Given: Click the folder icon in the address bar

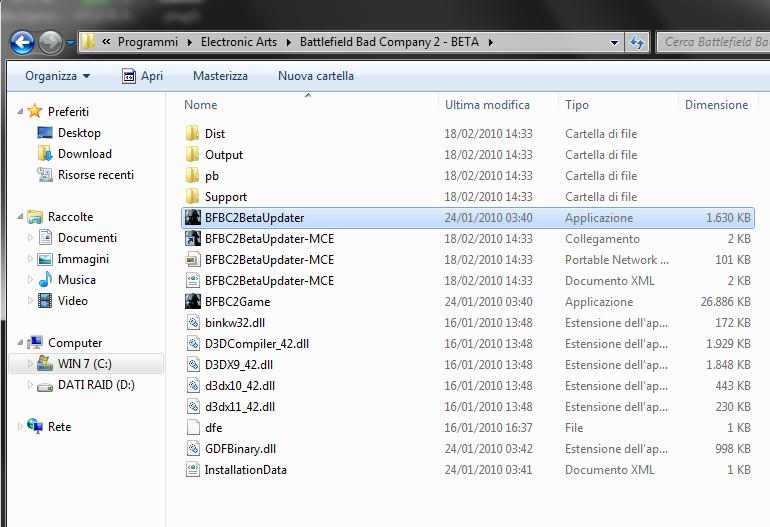Looking at the screenshot, I should (x=88, y=42).
